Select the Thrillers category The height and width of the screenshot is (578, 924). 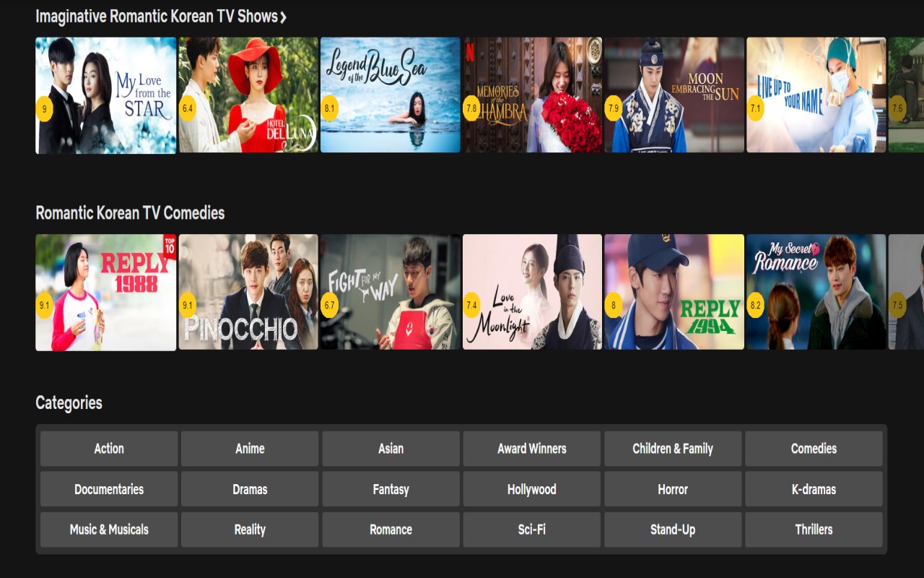click(814, 530)
